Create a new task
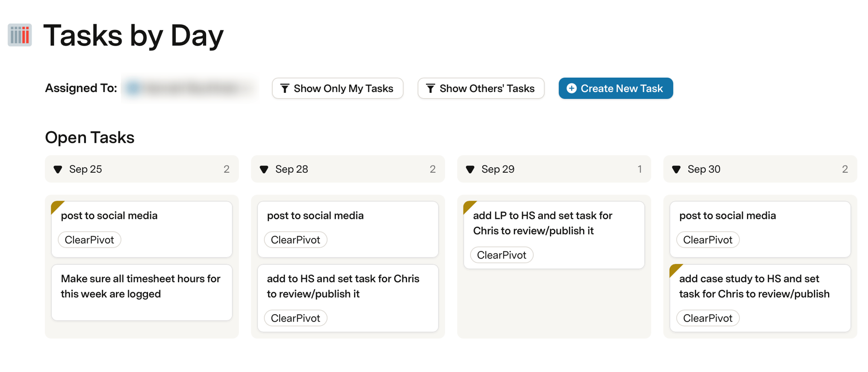 tap(616, 89)
